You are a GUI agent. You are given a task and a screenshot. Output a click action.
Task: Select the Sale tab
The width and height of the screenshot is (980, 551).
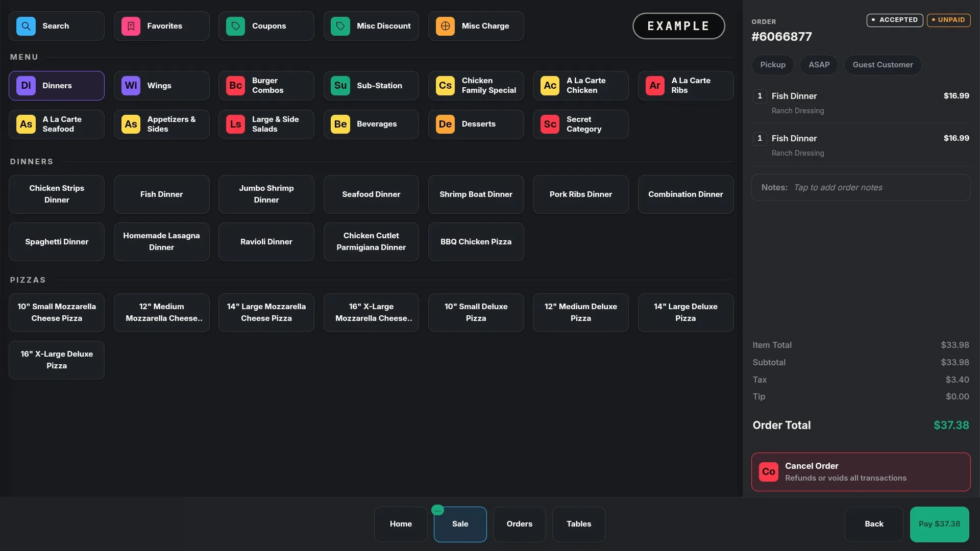pos(460,524)
